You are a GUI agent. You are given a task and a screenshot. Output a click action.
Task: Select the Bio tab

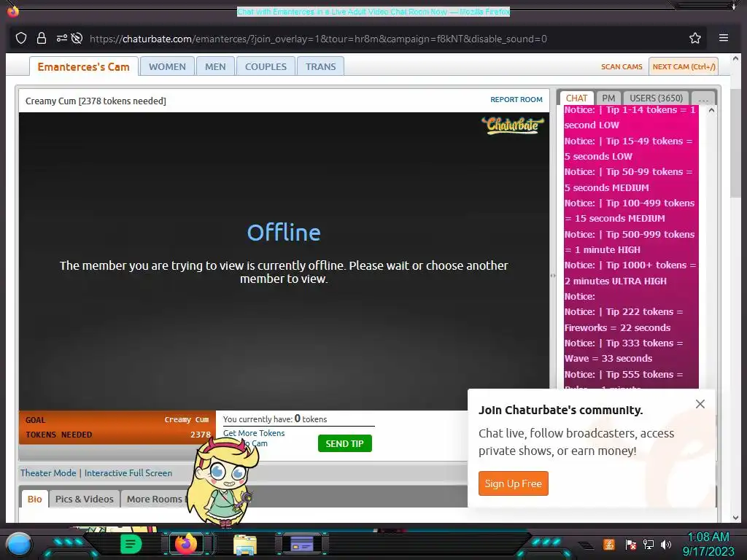pos(35,499)
